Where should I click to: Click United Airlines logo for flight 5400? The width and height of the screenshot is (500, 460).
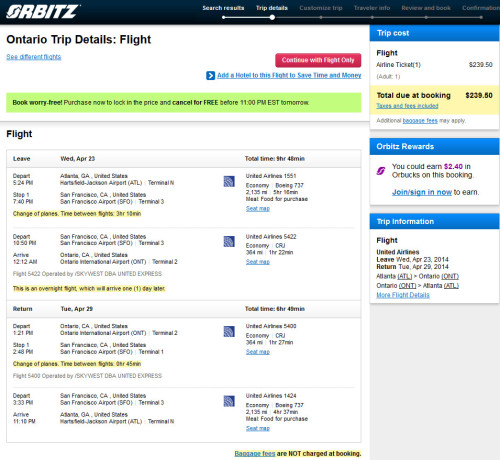[229, 331]
